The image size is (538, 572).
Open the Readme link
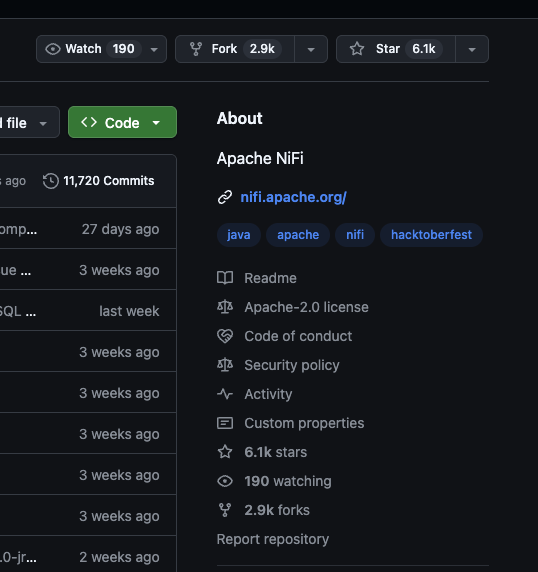270,278
